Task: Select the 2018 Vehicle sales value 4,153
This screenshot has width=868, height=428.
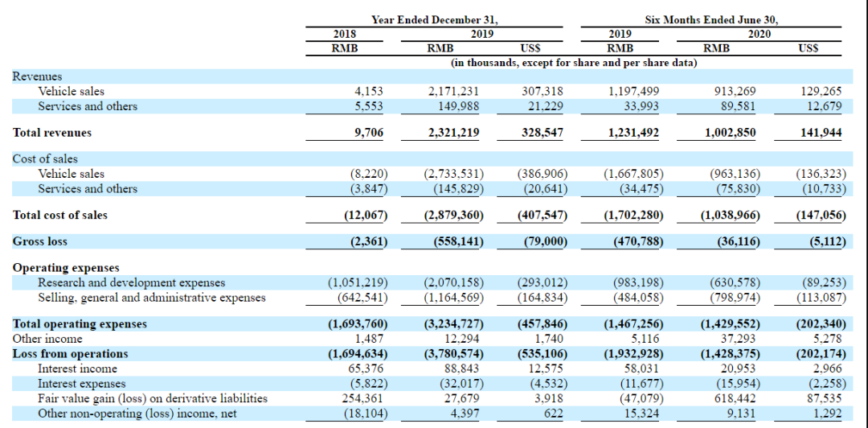Action: 369,91
